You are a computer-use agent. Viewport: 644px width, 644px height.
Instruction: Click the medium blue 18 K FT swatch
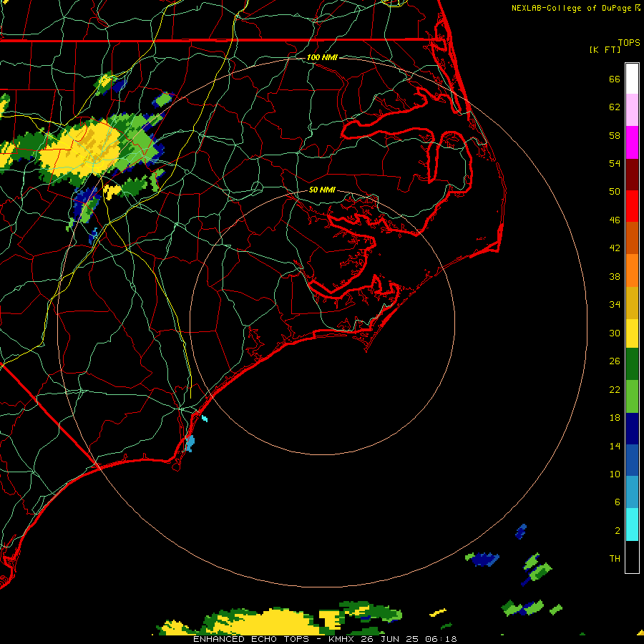click(x=632, y=460)
